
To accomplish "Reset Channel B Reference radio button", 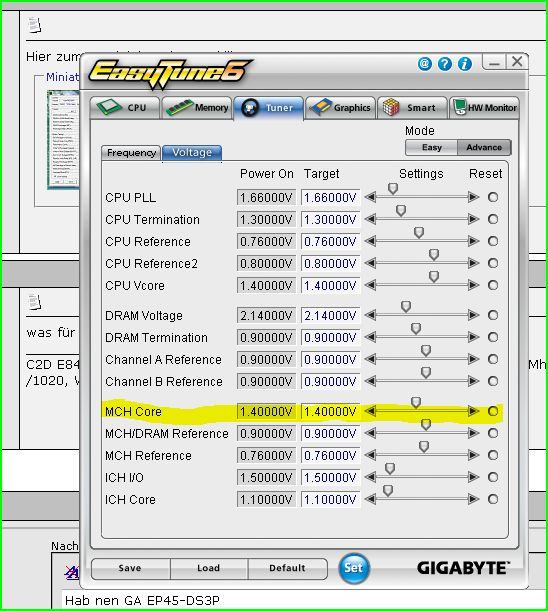I will 493,381.
